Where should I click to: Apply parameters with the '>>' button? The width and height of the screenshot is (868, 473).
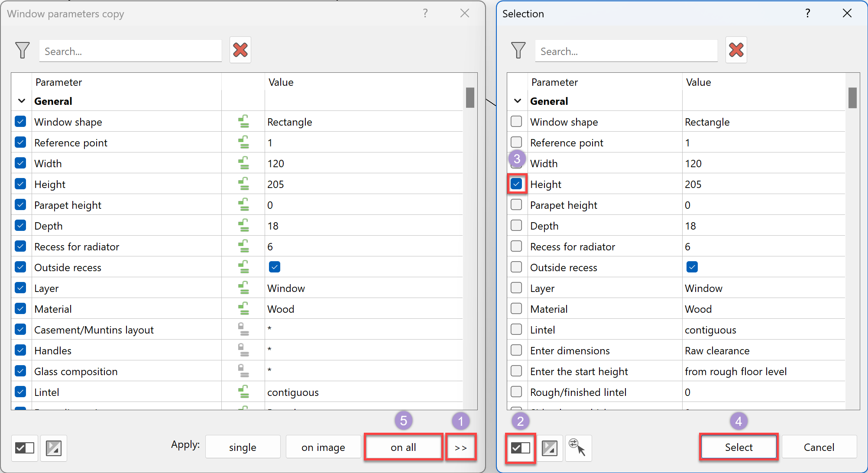[x=461, y=447]
